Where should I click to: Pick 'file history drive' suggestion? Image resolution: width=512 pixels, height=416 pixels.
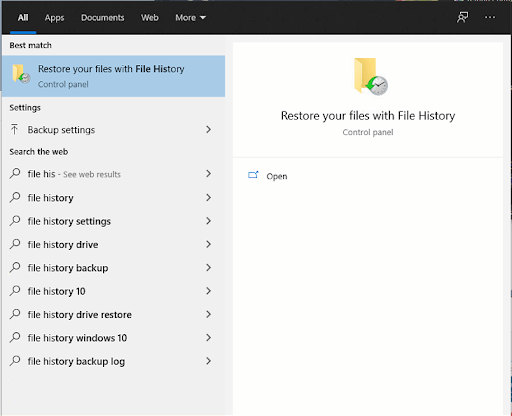(113, 244)
